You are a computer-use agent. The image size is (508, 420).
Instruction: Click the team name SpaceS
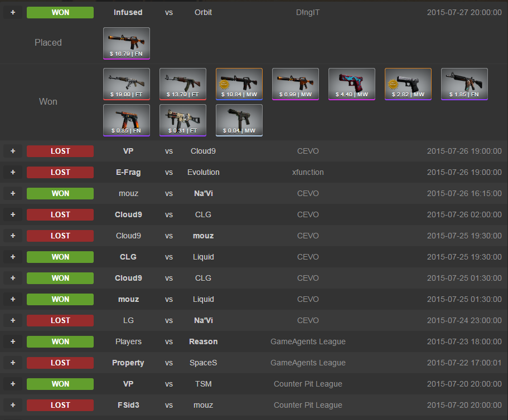click(x=203, y=363)
